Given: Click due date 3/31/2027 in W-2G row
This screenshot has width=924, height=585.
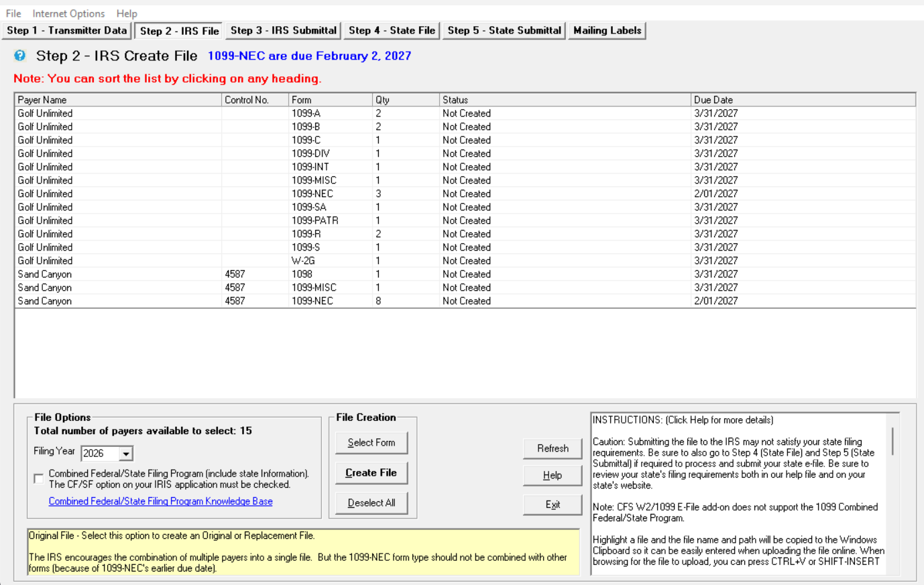Looking at the screenshot, I should point(716,261).
